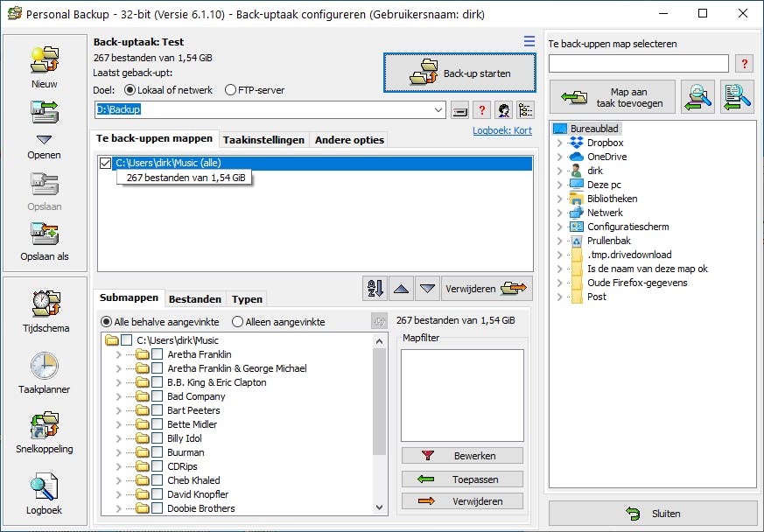Click the user account icon beside destination
This screenshot has width=764, height=532.
(504, 110)
